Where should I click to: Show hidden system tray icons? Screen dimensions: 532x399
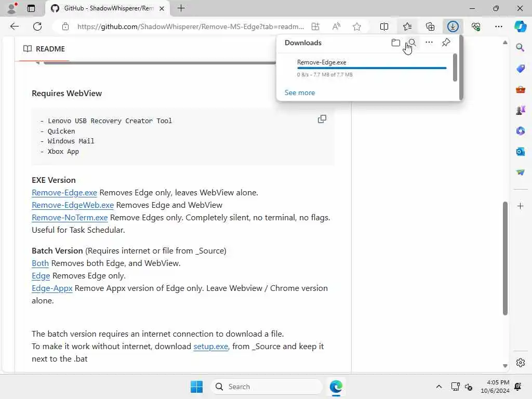tap(438, 387)
